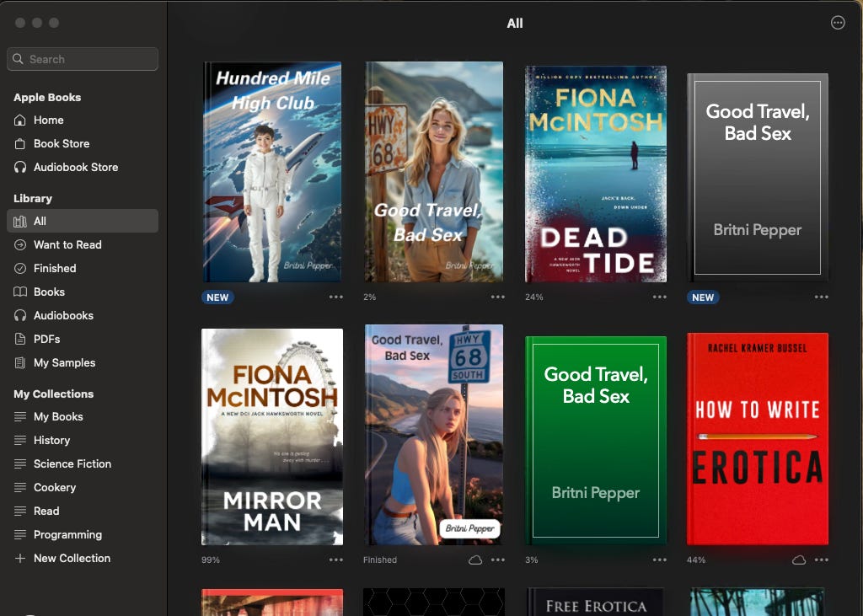
Task: Click the 99% progress under Mirror Man
Action: coord(210,560)
